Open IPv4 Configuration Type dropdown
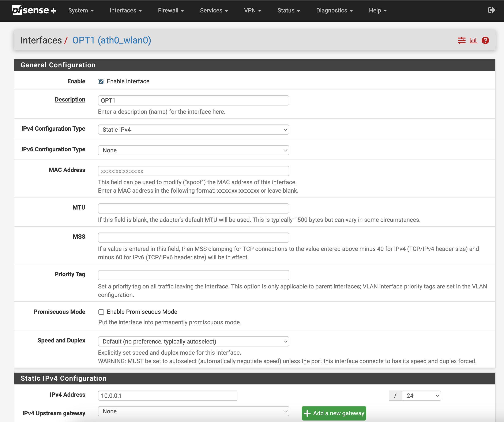This screenshot has width=504, height=422. pos(193,130)
